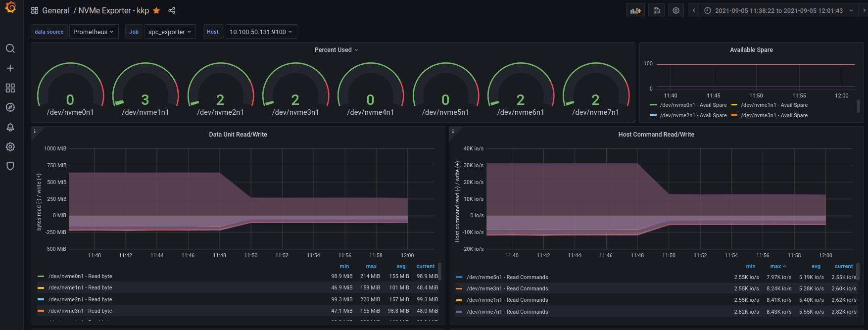This screenshot has width=868, height=330.
Task: Toggle /dev/nvme5n1 - Read Commands legend series
Action: click(507, 277)
